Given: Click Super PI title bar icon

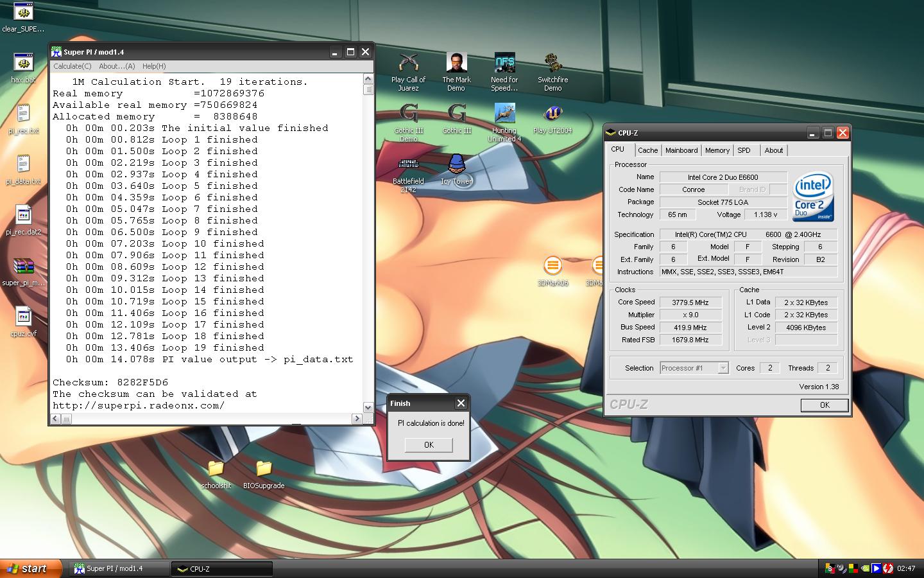Looking at the screenshot, I should click(56, 52).
